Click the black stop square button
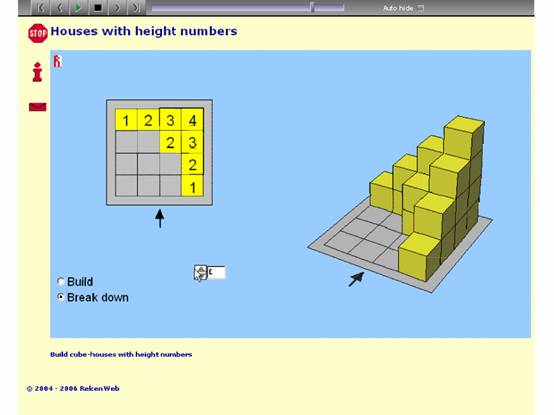This screenshot has height=415, width=554. pos(98,7)
